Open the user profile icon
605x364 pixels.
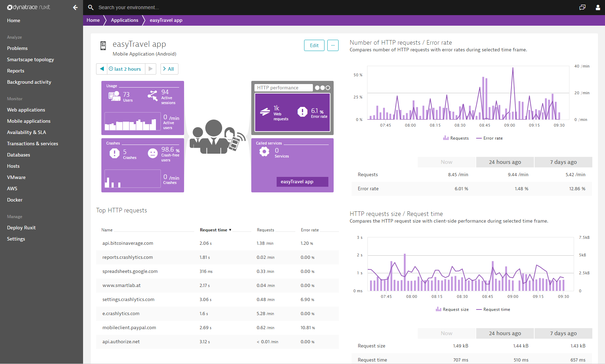(598, 7)
